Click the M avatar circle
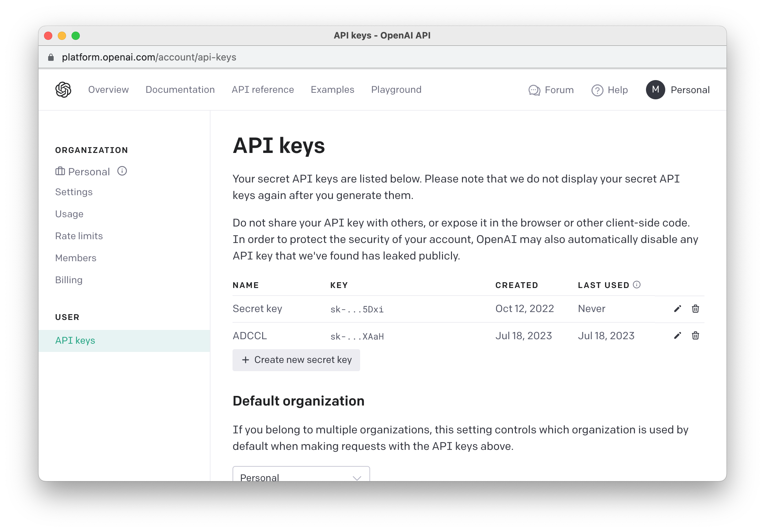The height and width of the screenshot is (532, 765). [x=655, y=90]
